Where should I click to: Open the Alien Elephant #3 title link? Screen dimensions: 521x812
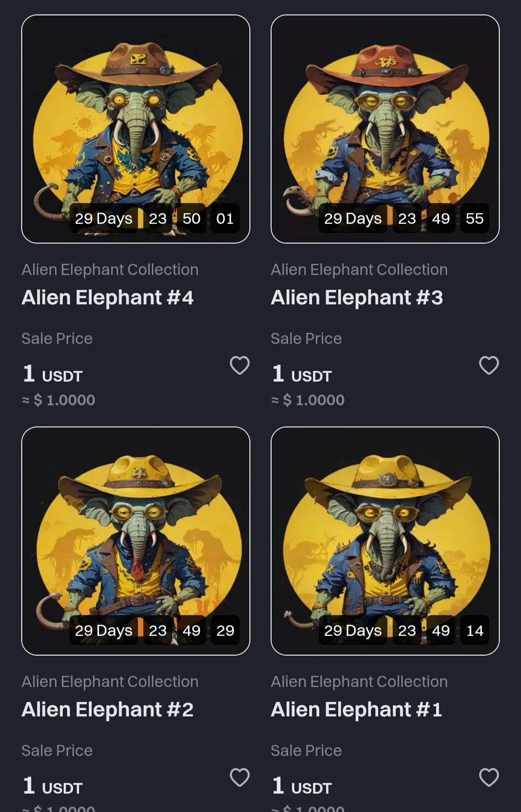coord(357,298)
